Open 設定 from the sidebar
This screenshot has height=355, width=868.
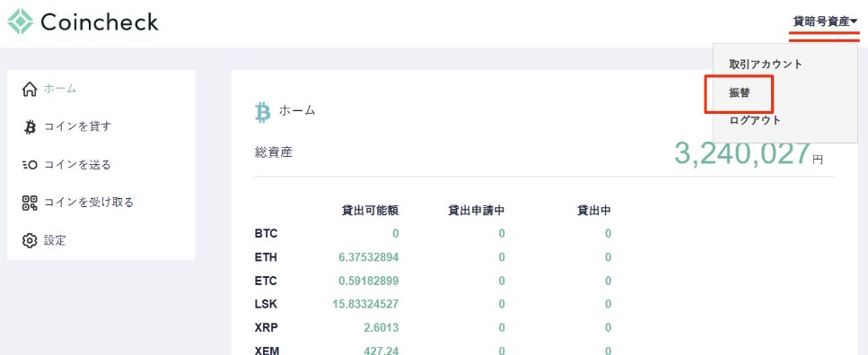point(55,240)
